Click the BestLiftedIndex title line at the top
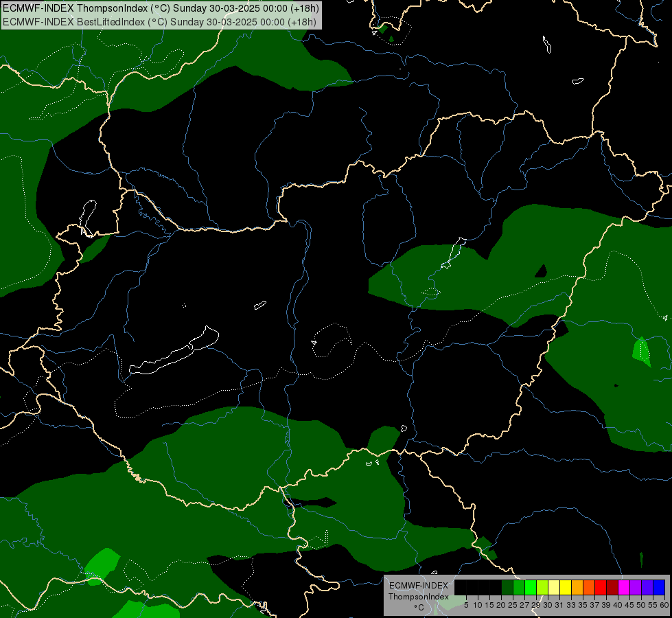 [159, 22]
